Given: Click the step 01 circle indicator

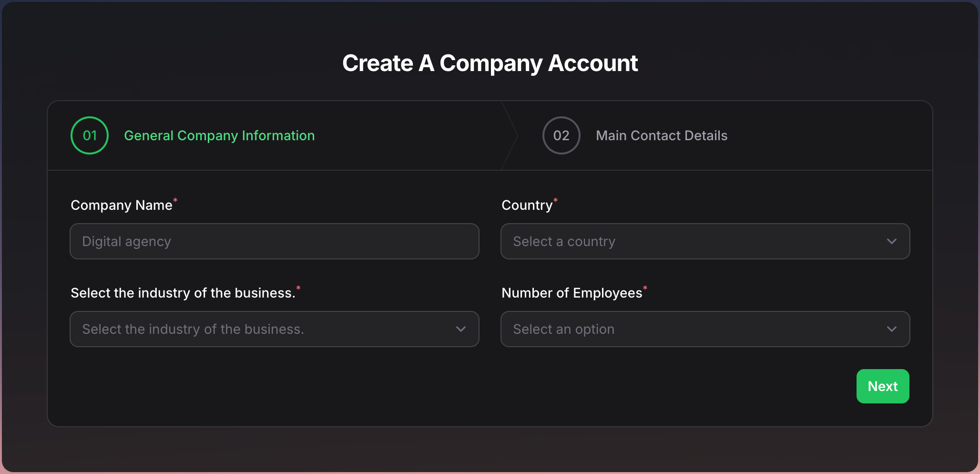Looking at the screenshot, I should tap(89, 135).
